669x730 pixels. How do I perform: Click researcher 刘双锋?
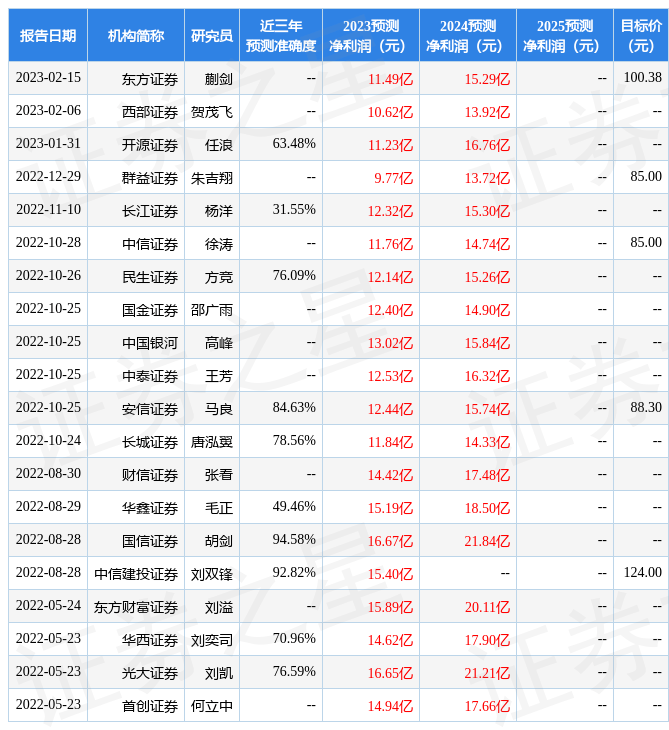point(212,575)
